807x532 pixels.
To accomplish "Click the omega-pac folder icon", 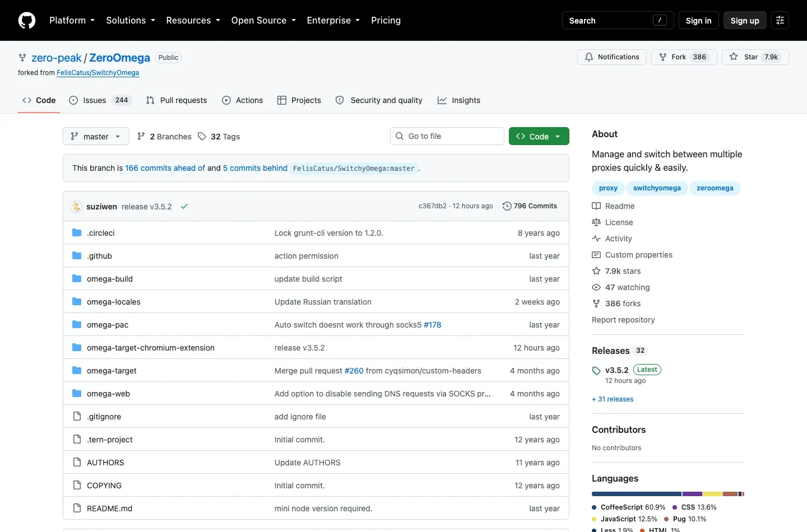I will (77, 325).
